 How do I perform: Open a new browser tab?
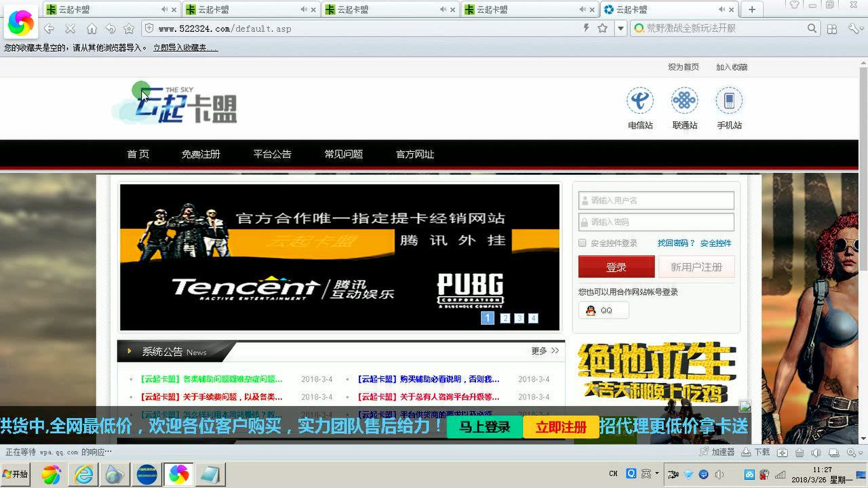pyautogui.click(x=751, y=9)
